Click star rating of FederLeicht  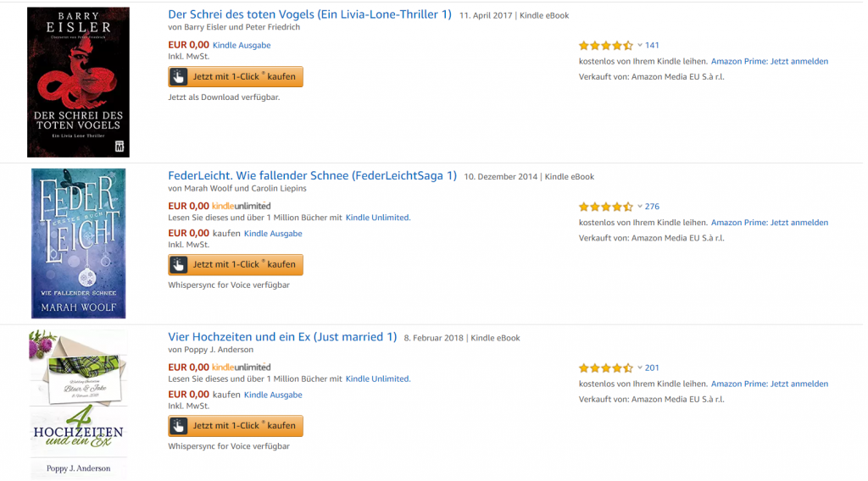pos(605,207)
